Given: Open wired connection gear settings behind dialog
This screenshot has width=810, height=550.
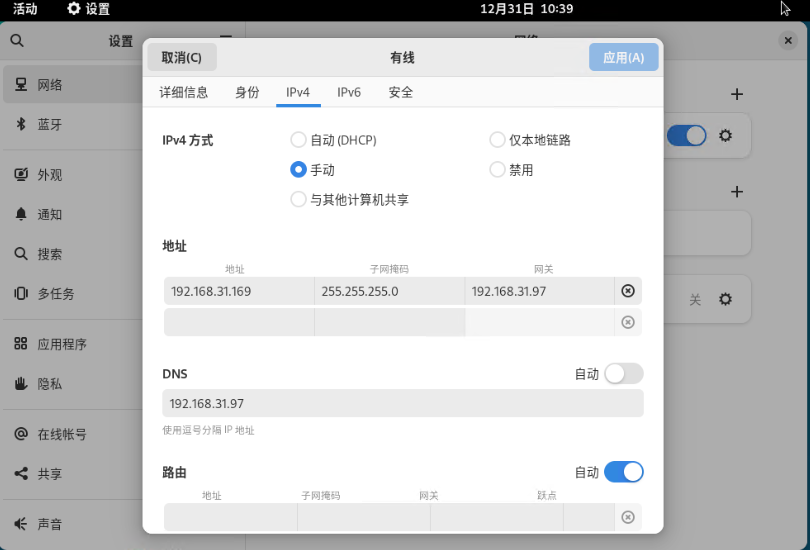Looking at the screenshot, I should pyautogui.click(x=725, y=135).
